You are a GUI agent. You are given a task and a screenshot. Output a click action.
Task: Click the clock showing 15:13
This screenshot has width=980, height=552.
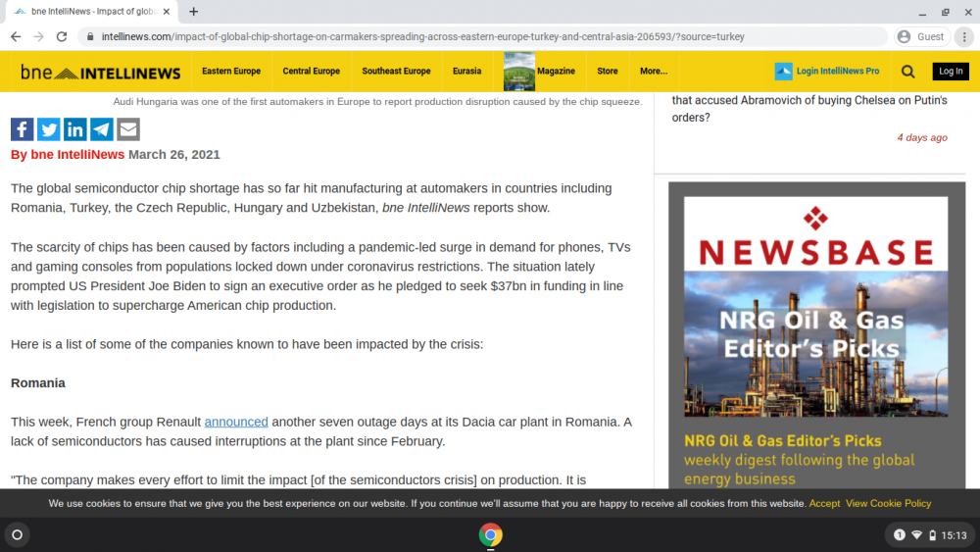954,535
